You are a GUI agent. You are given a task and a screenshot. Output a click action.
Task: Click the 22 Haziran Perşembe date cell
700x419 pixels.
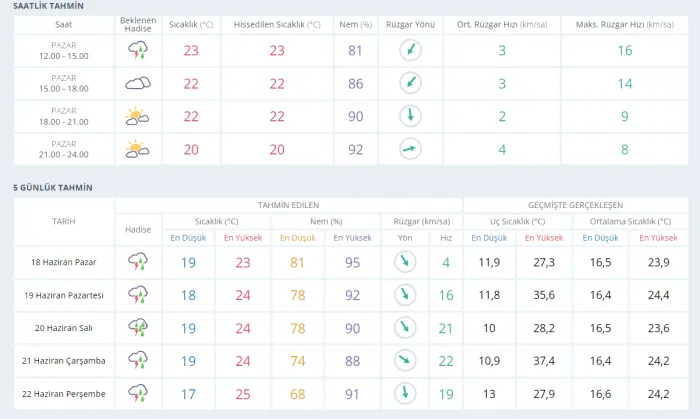[x=64, y=394]
